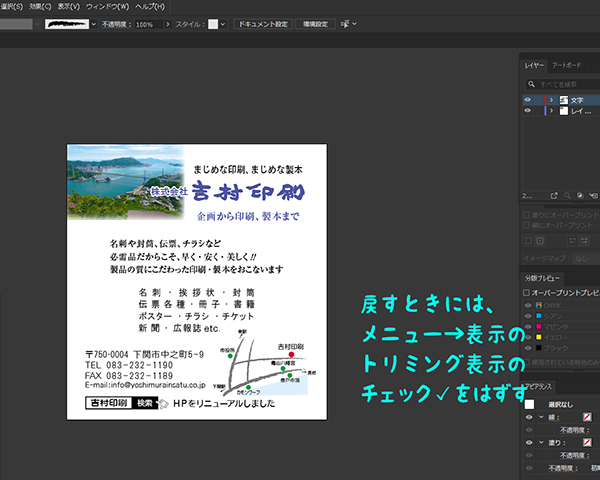Open the イメージマップ dropdown
Image resolution: width=600 pixels, height=480 pixels.
(x=586, y=258)
